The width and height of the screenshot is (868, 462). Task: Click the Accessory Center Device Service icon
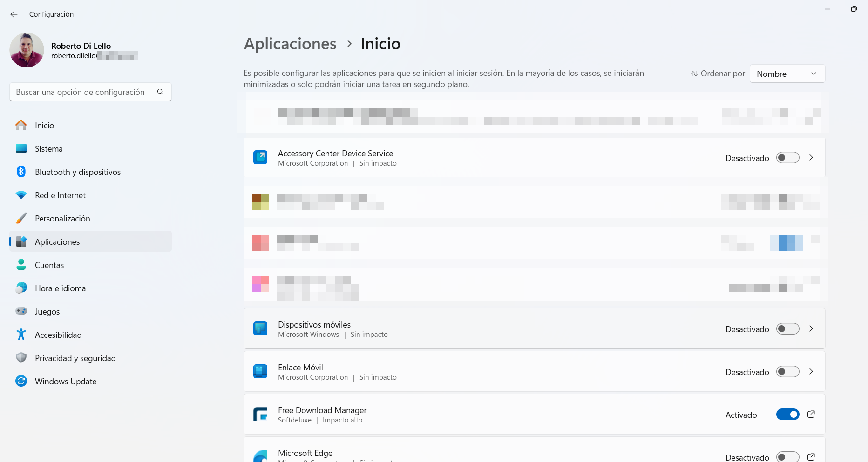click(260, 157)
